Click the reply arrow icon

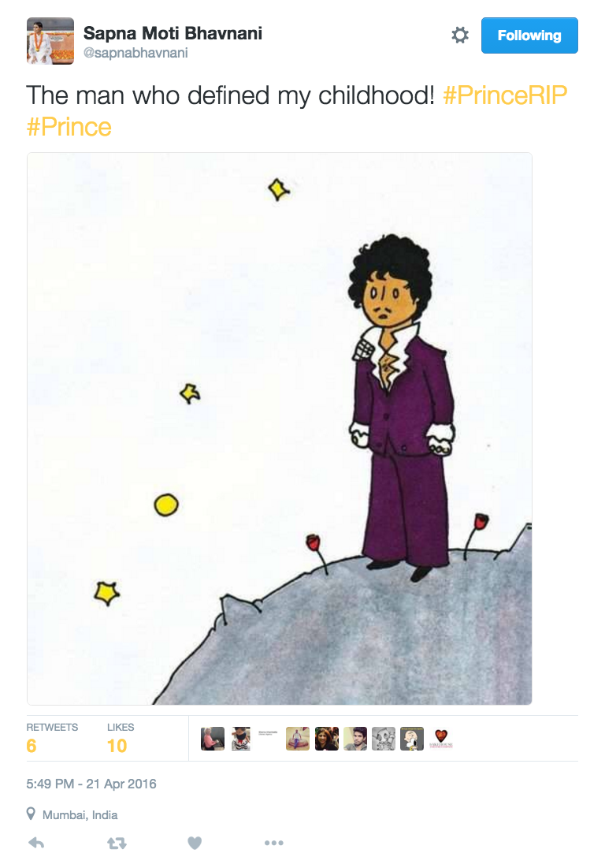[36, 843]
